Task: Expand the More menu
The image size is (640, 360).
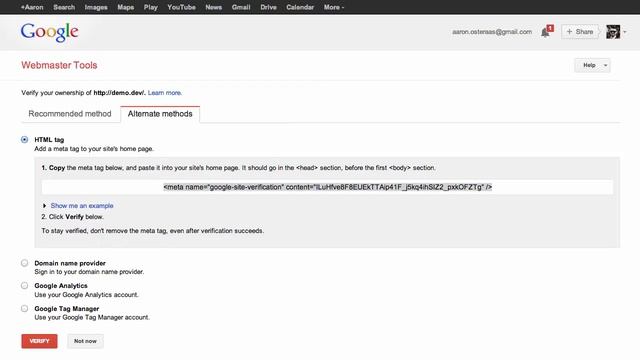Action: 334,7
